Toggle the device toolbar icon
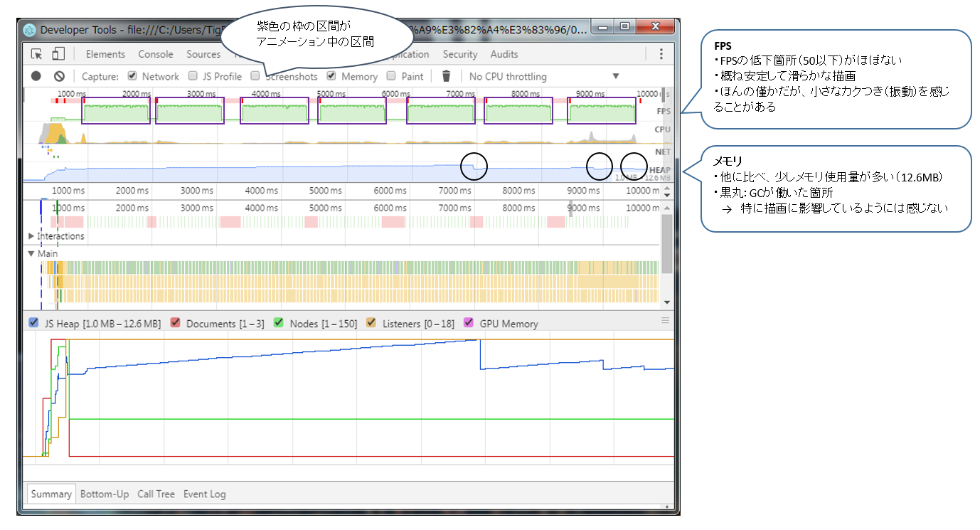The height and width of the screenshot is (530, 980). click(x=58, y=54)
